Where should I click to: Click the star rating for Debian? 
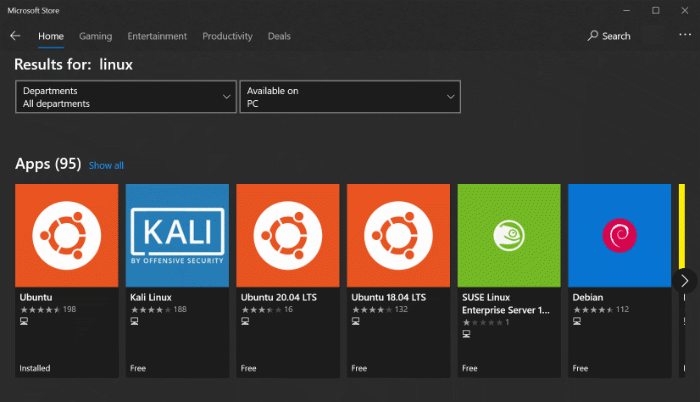[x=593, y=310]
